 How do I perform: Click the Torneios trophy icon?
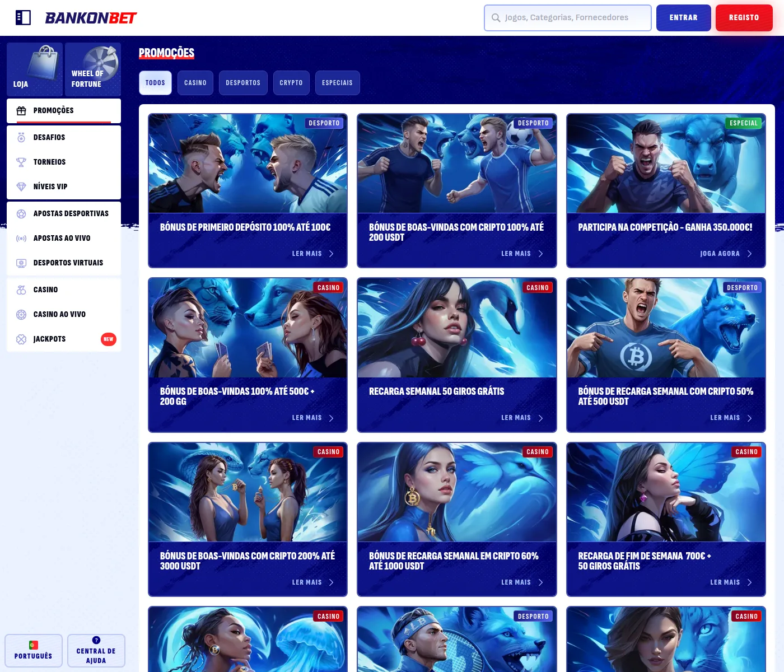[21, 162]
